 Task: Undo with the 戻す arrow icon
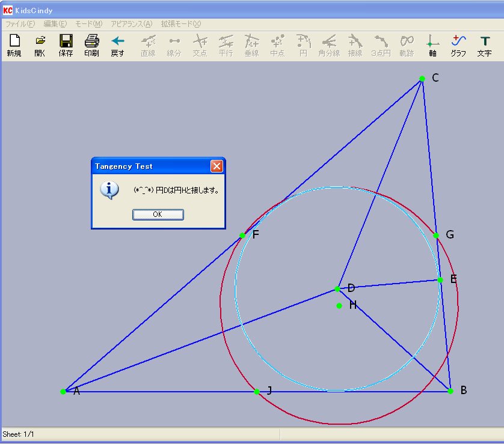[x=118, y=46]
